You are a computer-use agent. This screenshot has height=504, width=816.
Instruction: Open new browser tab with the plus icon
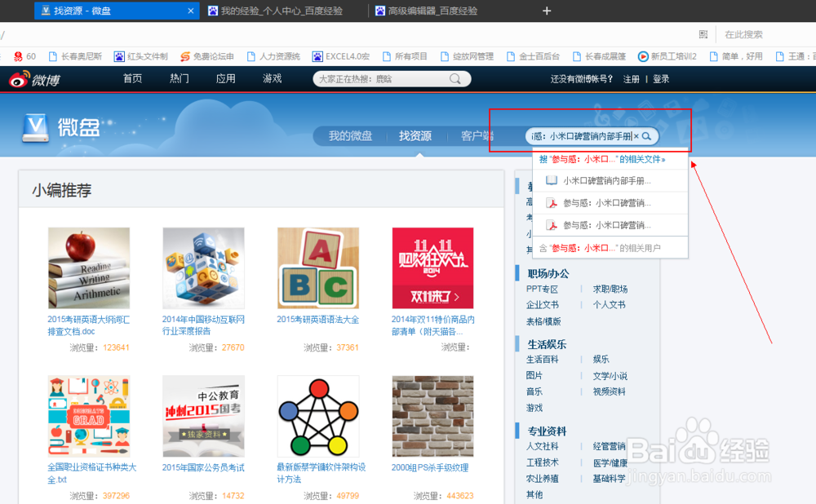pyautogui.click(x=547, y=11)
